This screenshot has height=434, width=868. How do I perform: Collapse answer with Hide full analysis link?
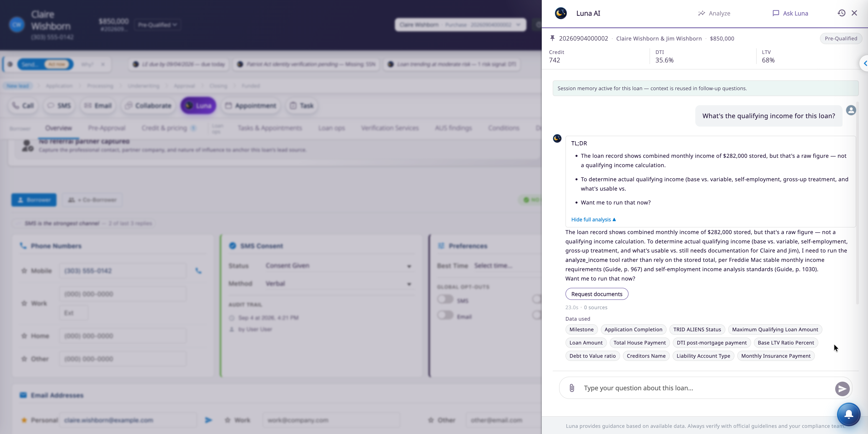pos(594,220)
